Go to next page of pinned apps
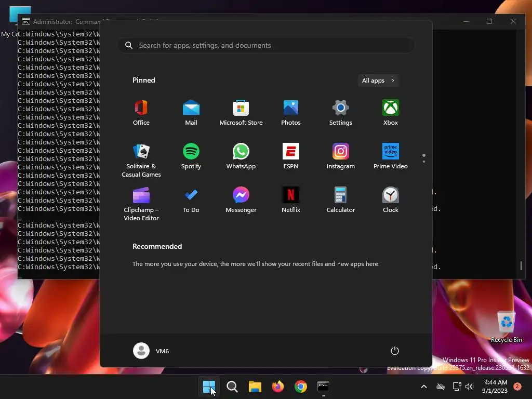The width and height of the screenshot is (532, 399). click(x=424, y=162)
